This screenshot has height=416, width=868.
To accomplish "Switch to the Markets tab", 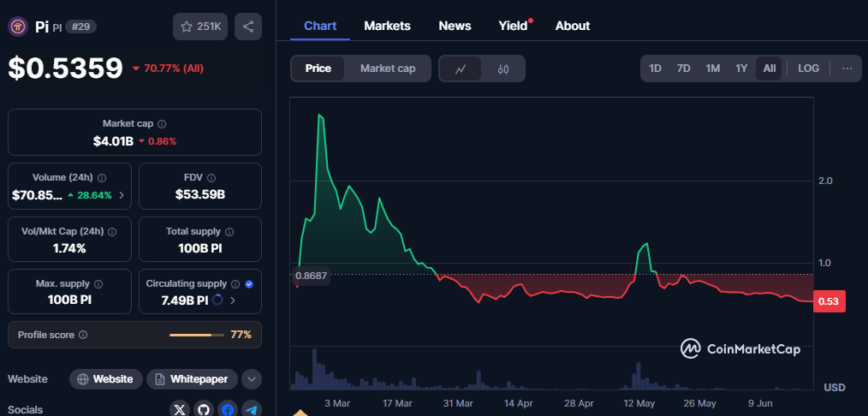I will [387, 26].
